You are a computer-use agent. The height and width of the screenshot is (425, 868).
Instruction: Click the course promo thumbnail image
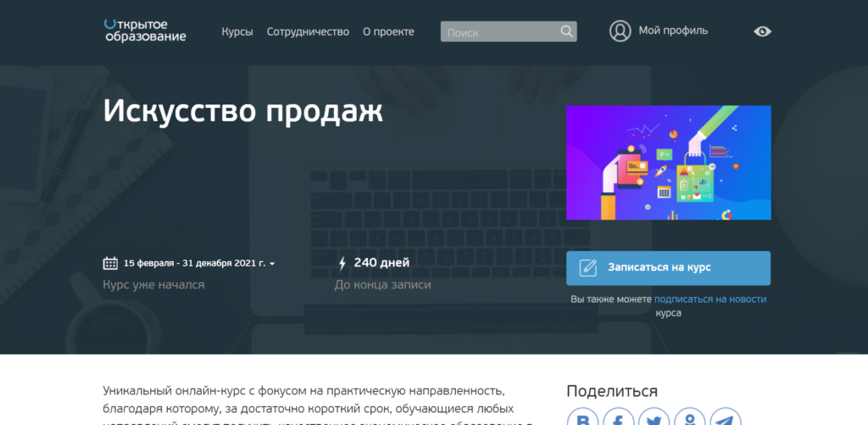coord(668,163)
